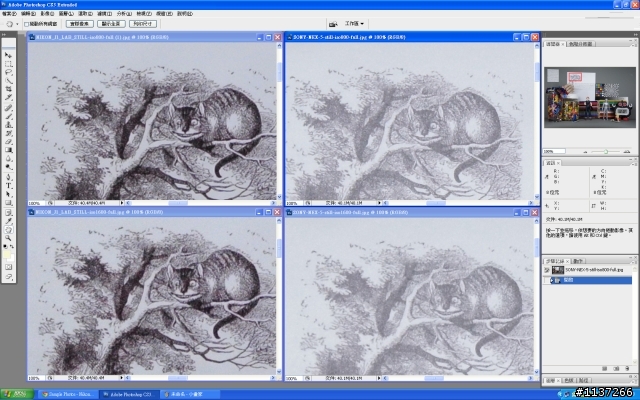The height and width of the screenshot is (400, 640).
Task: Select the Path Selection tool
Action: 8,194
